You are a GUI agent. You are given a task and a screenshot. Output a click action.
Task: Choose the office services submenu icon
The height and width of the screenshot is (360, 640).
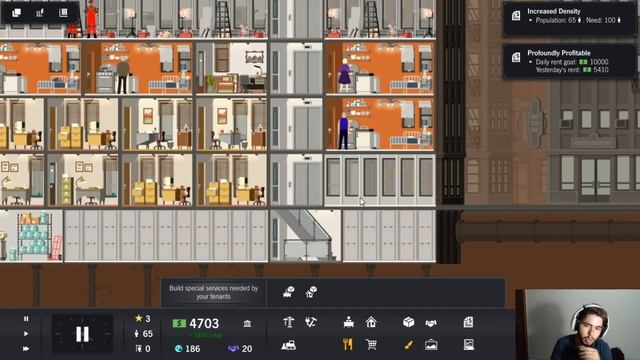point(288,292)
